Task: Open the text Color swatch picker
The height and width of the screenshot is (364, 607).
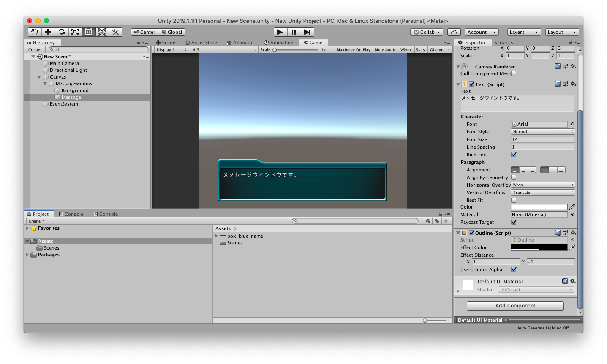Action: coord(539,207)
